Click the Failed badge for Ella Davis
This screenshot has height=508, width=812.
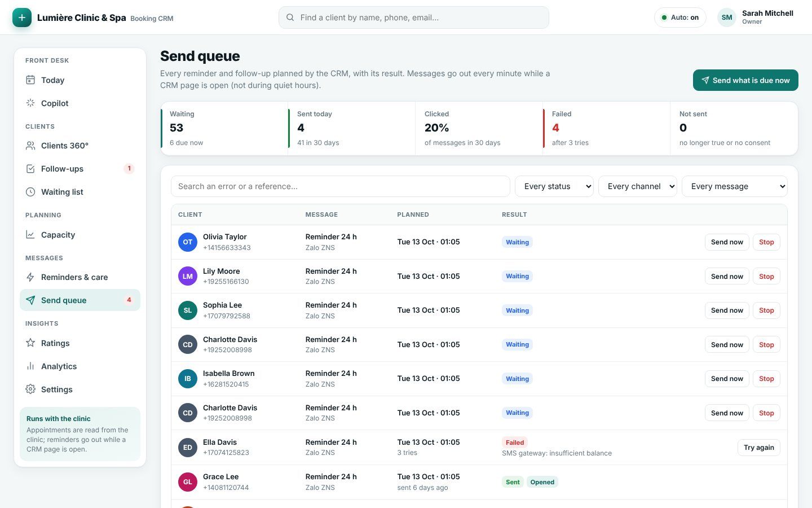point(515,443)
